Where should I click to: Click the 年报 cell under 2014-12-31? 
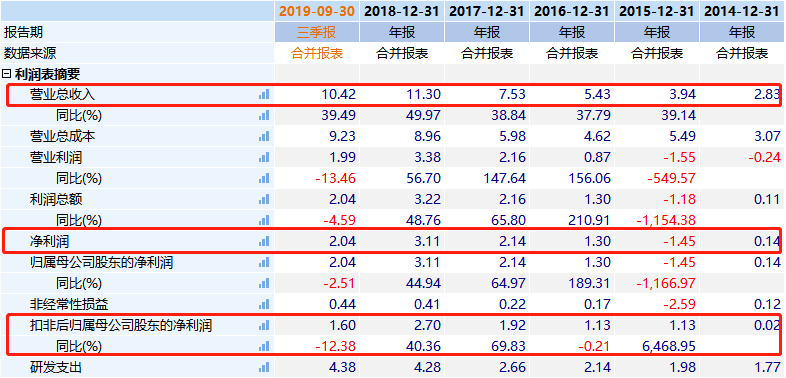tap(742, 33)
